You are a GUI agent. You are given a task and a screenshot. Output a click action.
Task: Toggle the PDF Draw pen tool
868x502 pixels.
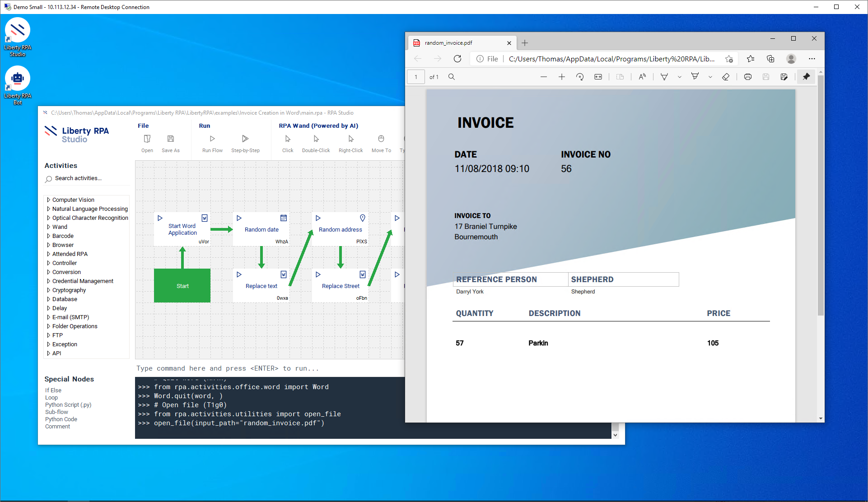click(x=664, y=77)
